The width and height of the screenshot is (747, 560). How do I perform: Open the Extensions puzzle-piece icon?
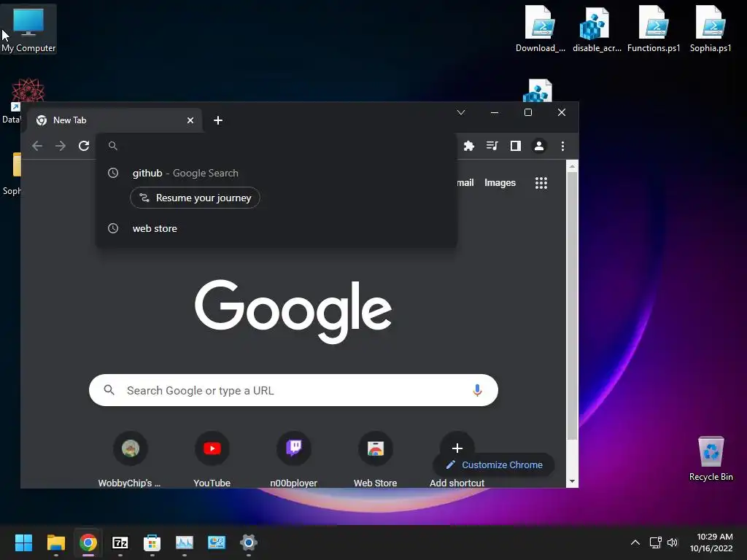[x=469, y=146]
